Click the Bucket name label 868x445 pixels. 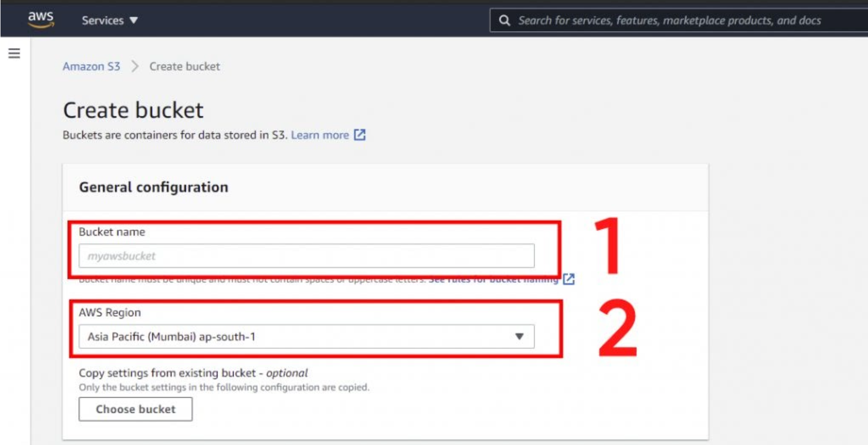(x=112, y=232)
